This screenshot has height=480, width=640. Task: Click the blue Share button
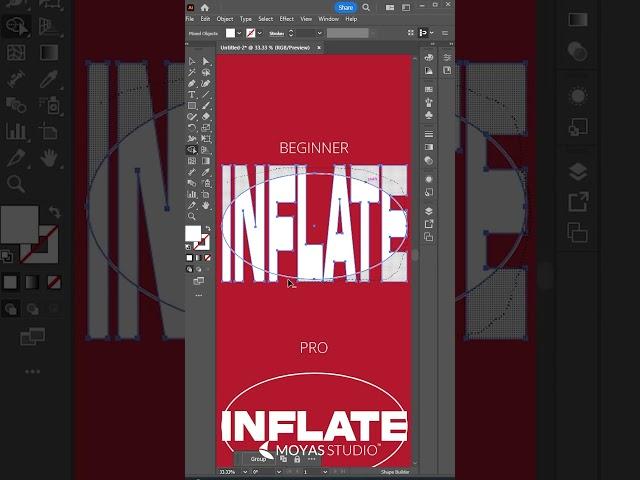point(345,7)
